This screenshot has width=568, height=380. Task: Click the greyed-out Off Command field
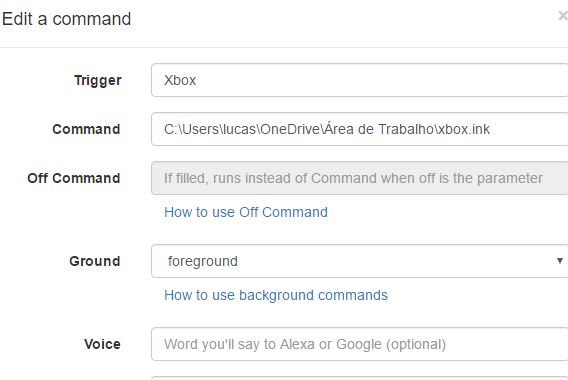(x=359, y=178)
